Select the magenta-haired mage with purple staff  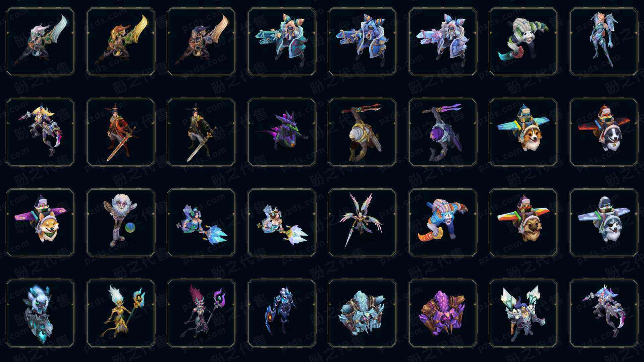[x=201, y=313]
